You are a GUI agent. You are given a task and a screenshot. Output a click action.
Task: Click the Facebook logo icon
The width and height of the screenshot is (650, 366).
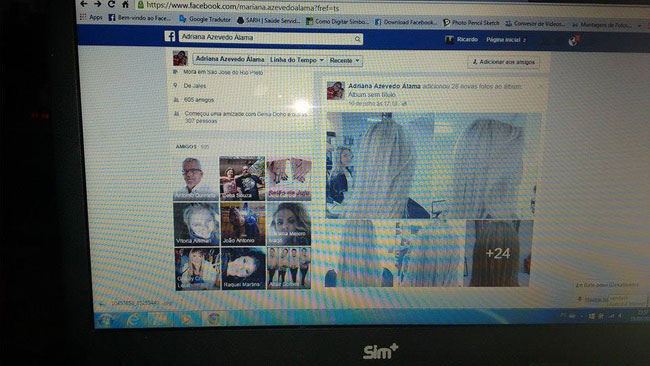click(x=170, y=36)
